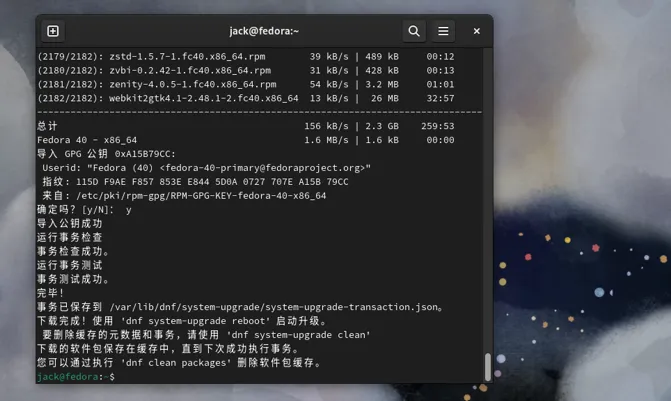This screenshot has height=401, width=671.
Task: Click the jack@fedora prompt line
Action: [x=76, y=377]
